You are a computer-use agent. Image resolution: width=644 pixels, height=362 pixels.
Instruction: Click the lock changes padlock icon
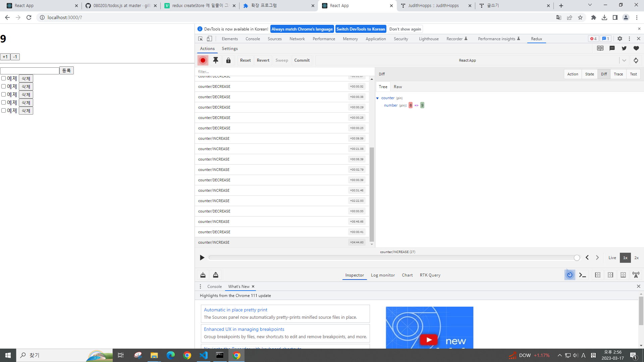(228, 60)
